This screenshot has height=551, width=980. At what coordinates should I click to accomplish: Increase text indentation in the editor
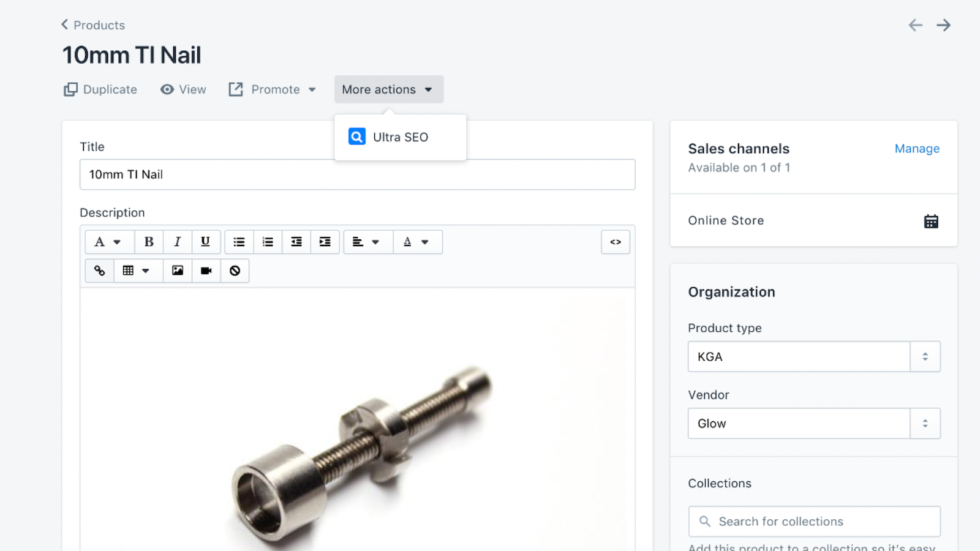click(x=325, y=242)
